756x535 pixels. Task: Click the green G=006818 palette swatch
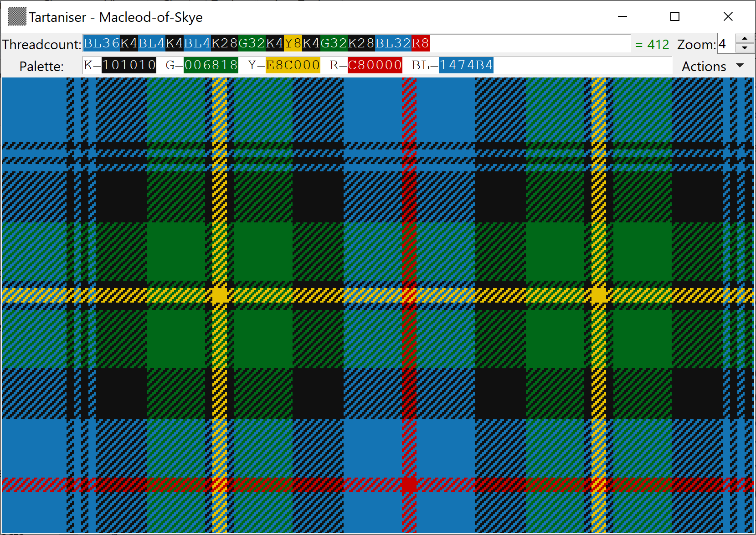tap(211, 65)
